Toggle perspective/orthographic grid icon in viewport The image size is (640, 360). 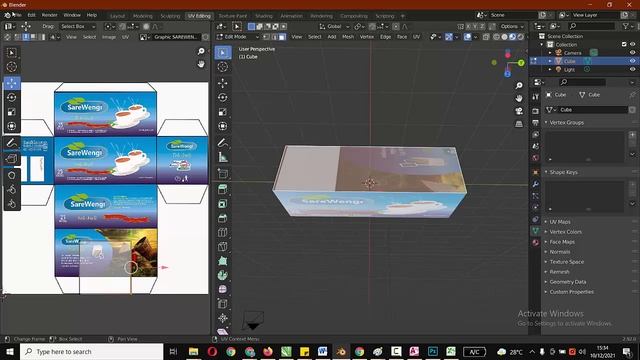point(519,124)
